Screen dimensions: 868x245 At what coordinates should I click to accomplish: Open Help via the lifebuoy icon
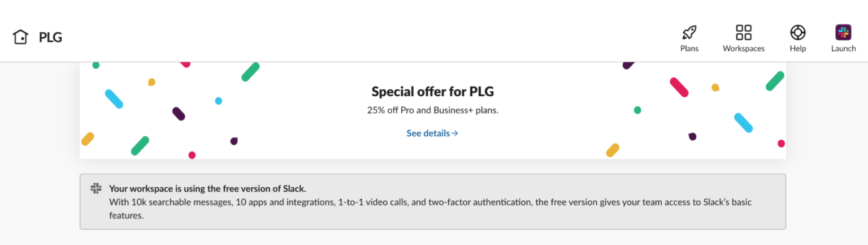point(797,32)
